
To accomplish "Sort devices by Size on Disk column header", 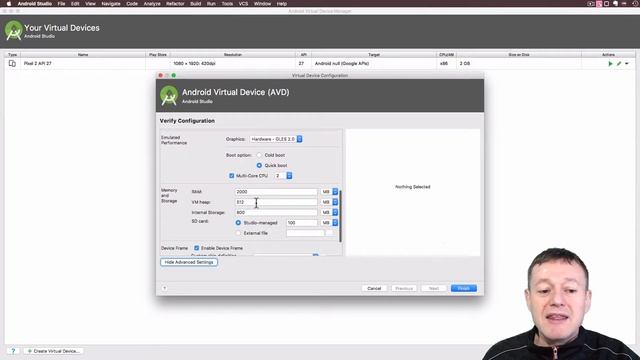I will click(x=519, y=54).
